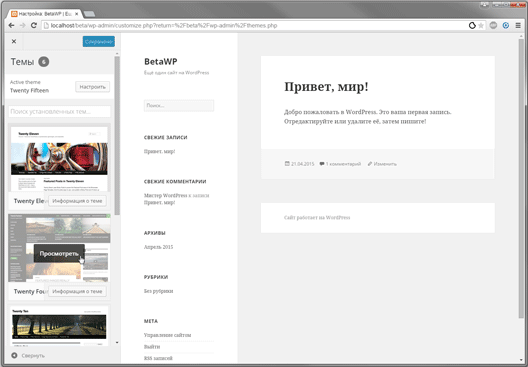Open the 1 комментарий link
This screenshot has width=528, height=367.
click(x=343, y=164)
